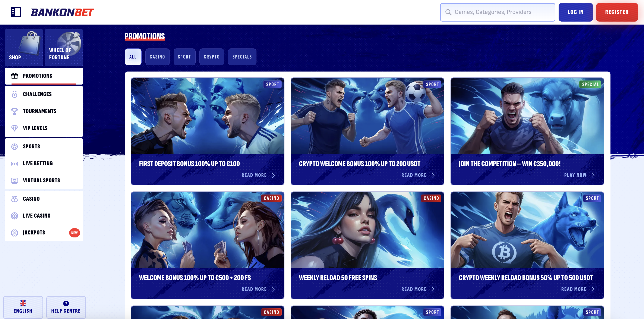Open Welcome Bonus card players image
The height and width of the screenshot is (319, 644).
click(x=208, y=230)
